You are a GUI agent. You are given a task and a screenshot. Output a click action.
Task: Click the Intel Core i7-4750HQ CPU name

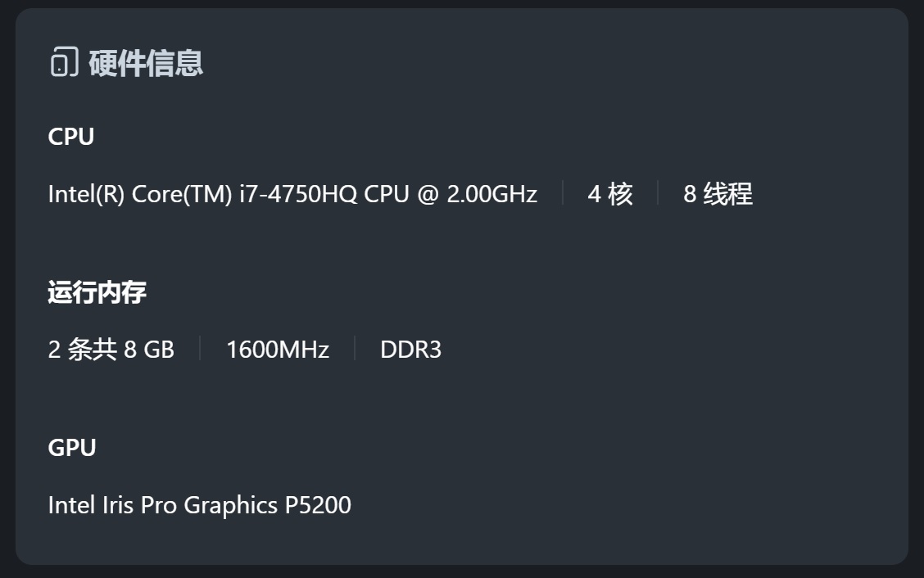tap(292, 194)
